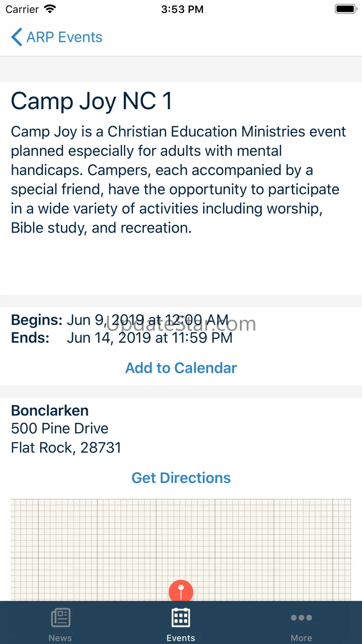Tap the battery indicator icon
This screenshot has height=644, width=362.
coord(345,9)
